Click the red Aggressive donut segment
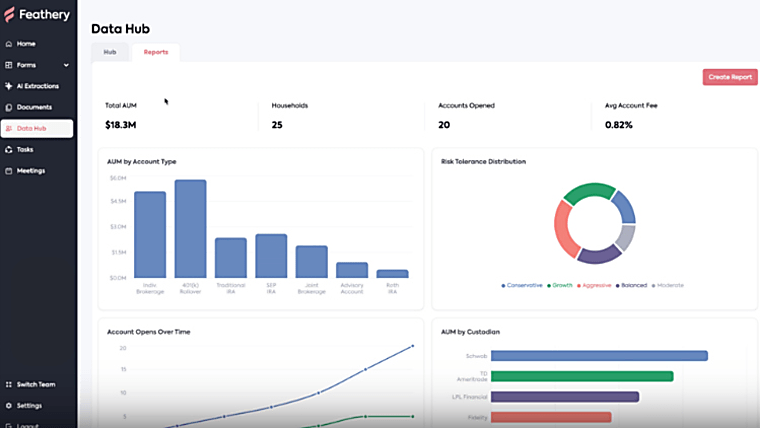Viewport: 760px width, 428px height. click(x=564, y=230)
